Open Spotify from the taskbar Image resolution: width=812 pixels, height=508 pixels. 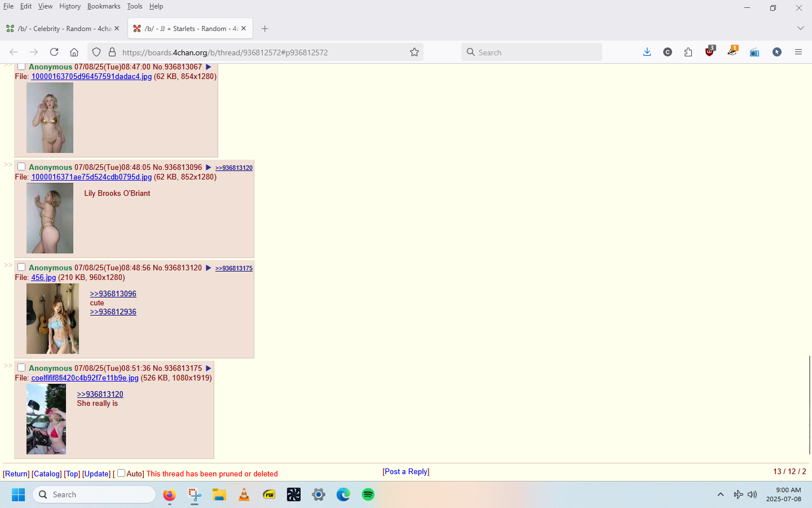pyautogui.click(x=368, y=494)
